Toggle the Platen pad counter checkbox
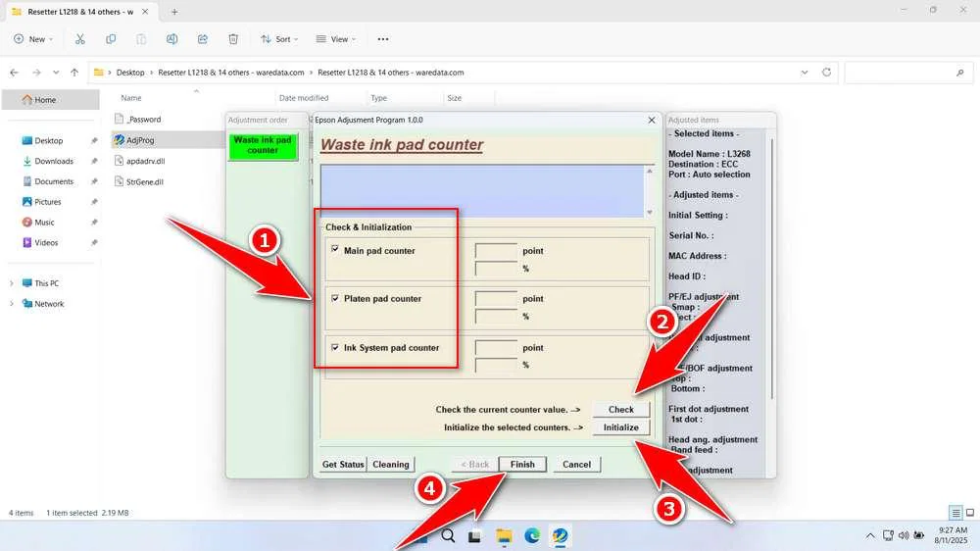 click(335, 298)
